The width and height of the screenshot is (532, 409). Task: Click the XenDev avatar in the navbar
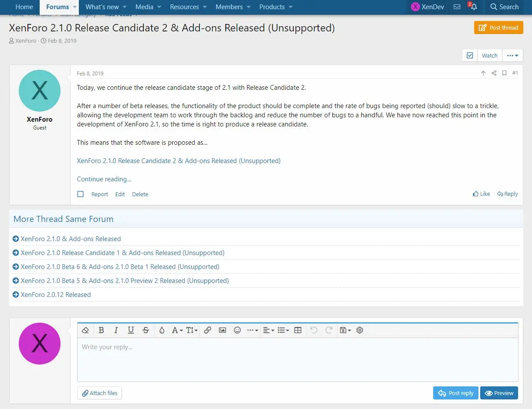pyautogui.click(x=416, y=7)
